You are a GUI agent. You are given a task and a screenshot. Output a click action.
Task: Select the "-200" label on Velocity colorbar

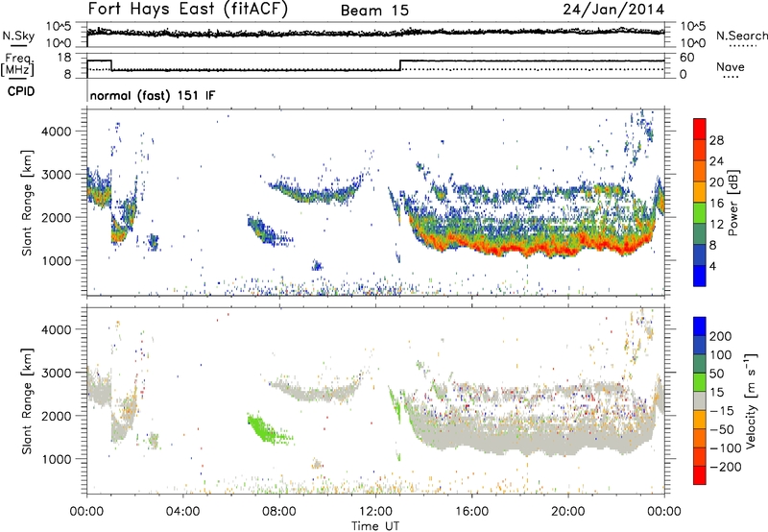pyautogui.click(x=726, y=467)
